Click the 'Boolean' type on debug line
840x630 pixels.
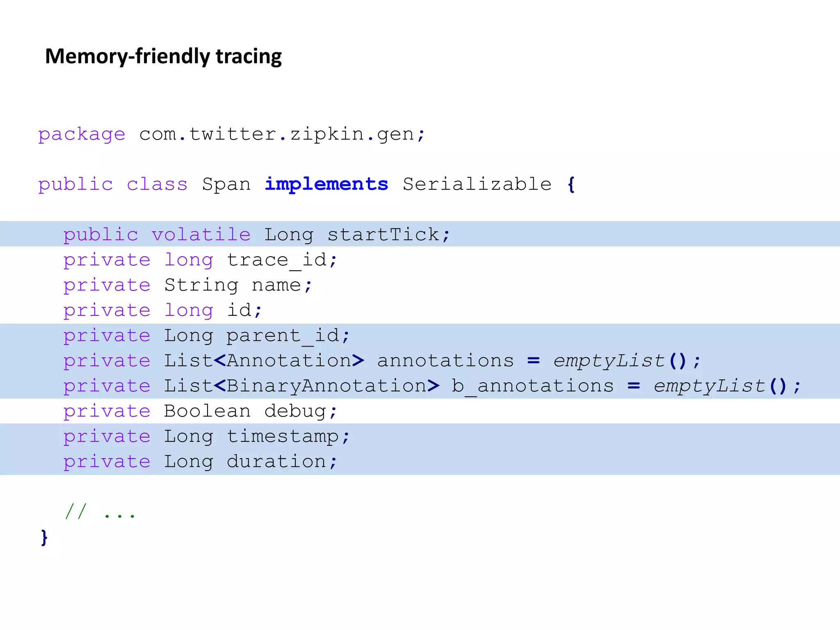[x=207, y=411]
